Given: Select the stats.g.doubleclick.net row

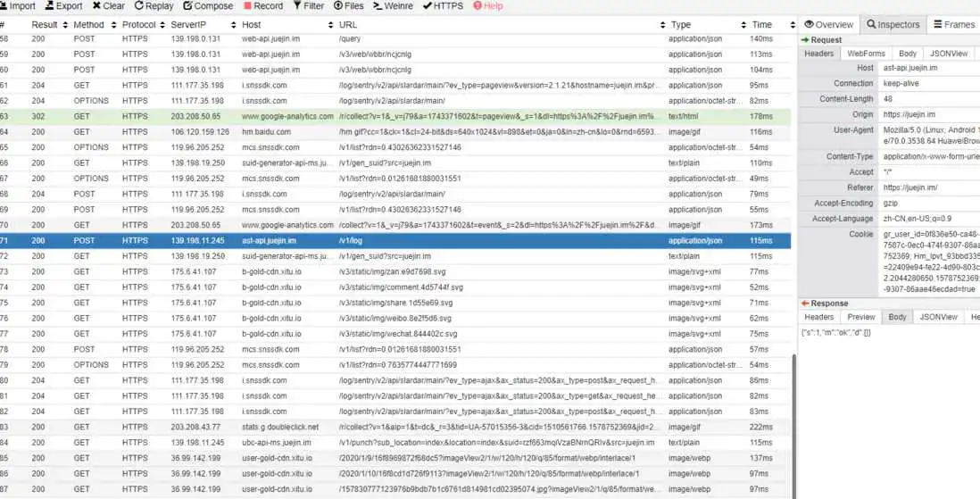Looking at the screenshot, I should pos(395,427).
